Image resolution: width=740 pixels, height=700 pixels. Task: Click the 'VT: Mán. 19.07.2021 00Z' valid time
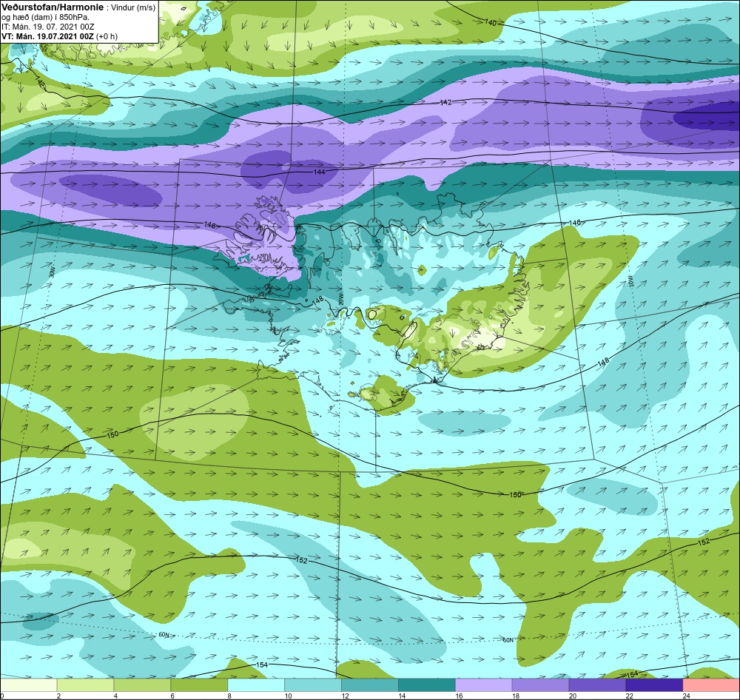coord(47,36)
